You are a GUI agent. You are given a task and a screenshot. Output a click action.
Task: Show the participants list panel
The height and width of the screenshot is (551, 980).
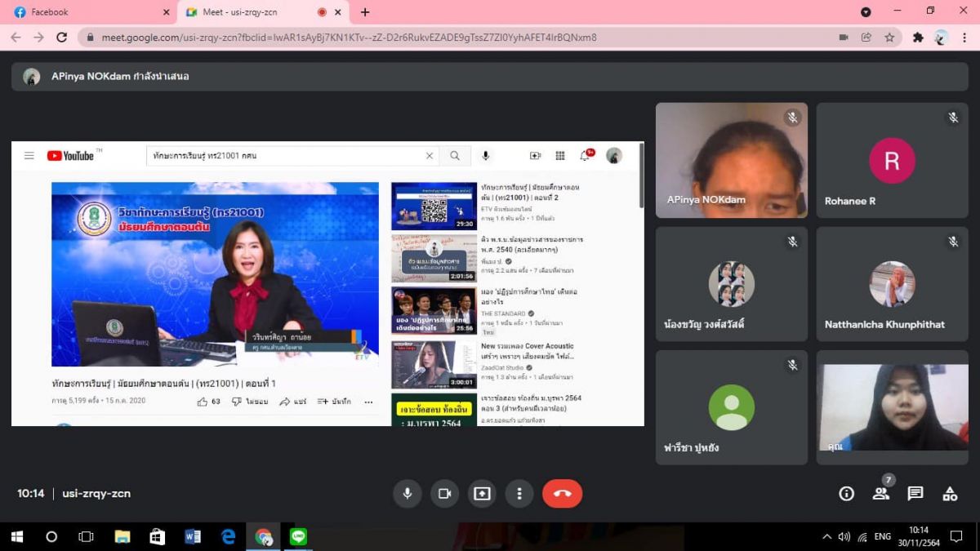pos(880,493)
